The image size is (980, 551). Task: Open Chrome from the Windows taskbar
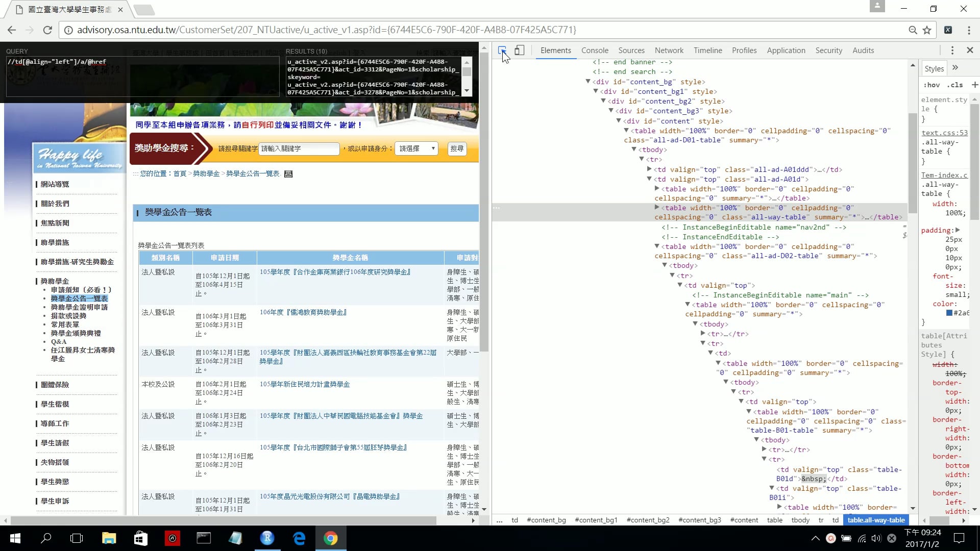click(330, 538)
